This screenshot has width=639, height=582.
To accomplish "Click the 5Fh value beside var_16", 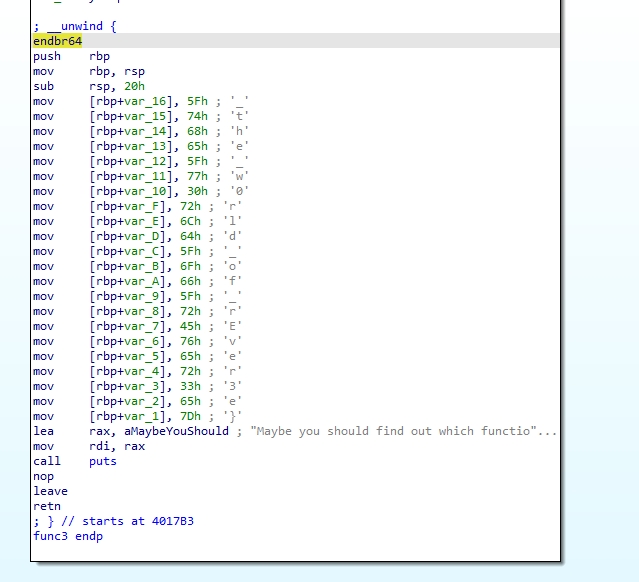I will pos(197,101).
